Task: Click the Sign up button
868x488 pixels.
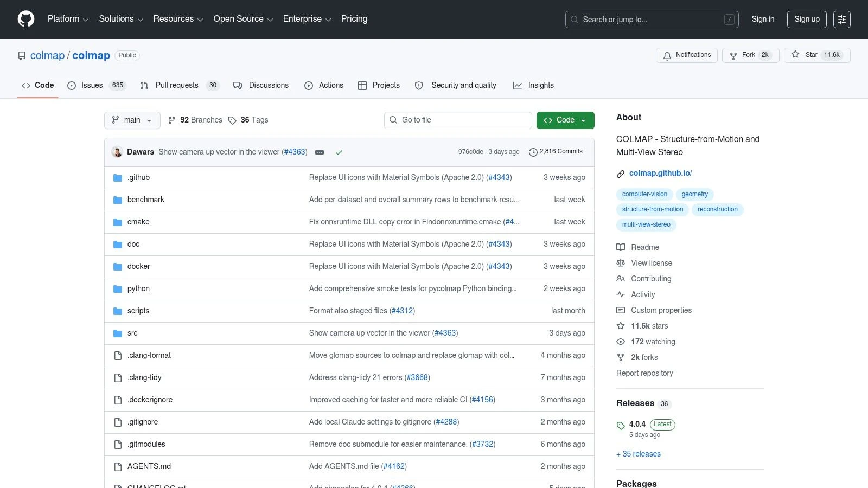Action: tap(807, 19)
